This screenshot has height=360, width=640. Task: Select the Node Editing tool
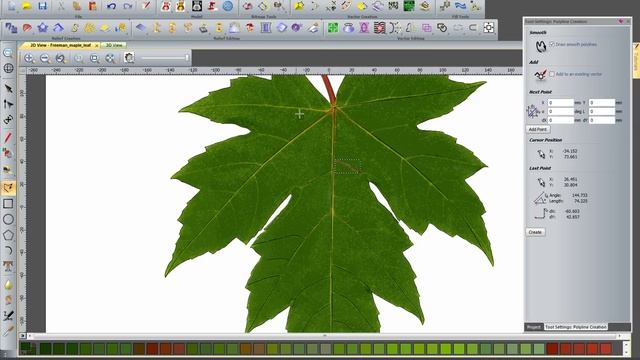8,104
